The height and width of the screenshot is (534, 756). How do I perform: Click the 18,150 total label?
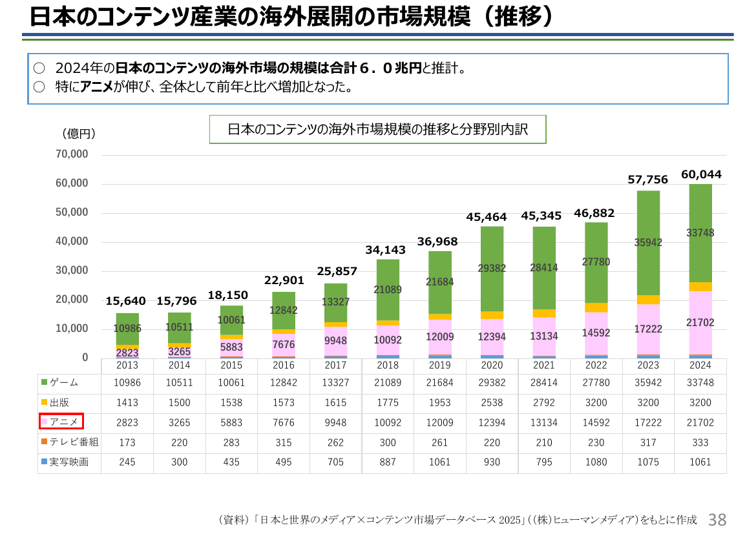[227, 296]
